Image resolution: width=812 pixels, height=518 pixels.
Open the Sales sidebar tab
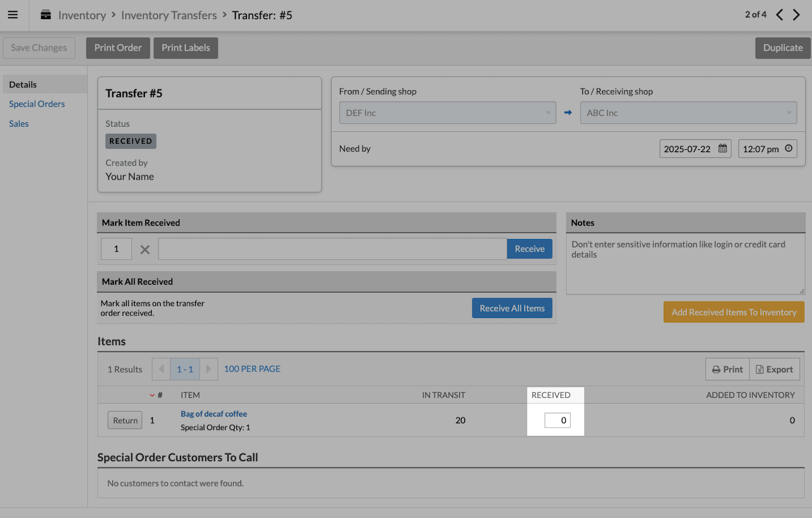click(x=19, y=123)
